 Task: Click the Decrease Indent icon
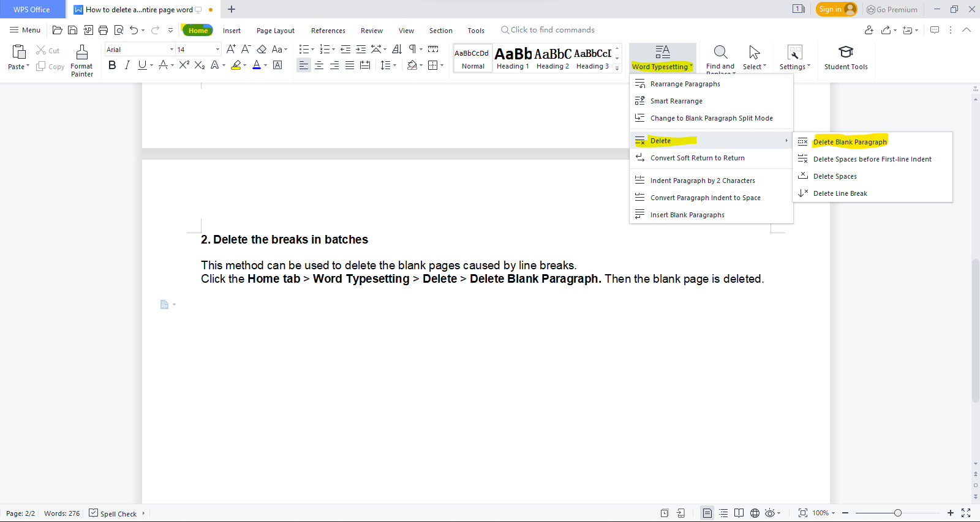(x=345, y=49)
